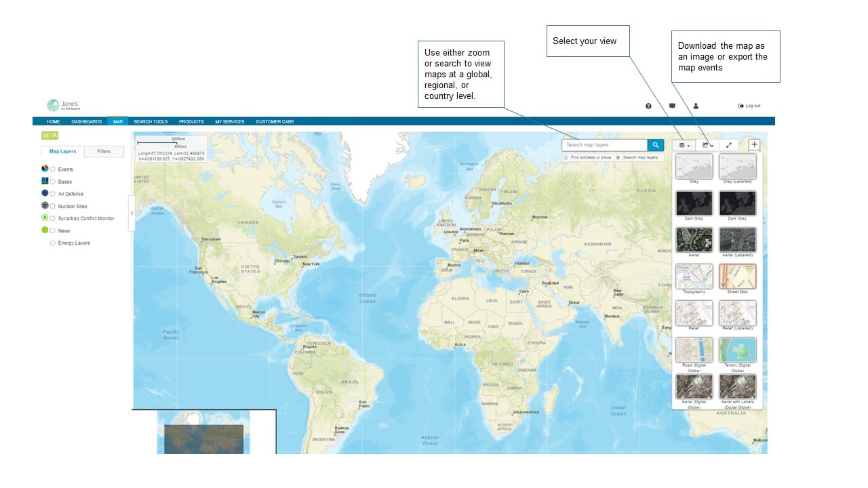The height and width of the screenshot is (488, 868).
Task: Open the Dashboards menu item
Action: click(86, 121)
